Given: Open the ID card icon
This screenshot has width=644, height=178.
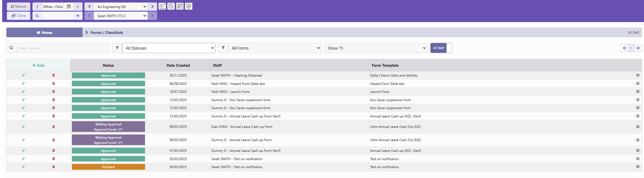Looking at the screenshot, I should pyautogui.click(x=180, y=6).
